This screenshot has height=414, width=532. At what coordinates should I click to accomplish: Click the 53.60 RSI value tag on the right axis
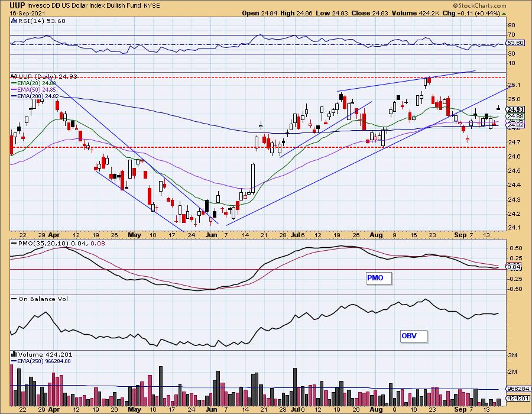click(515, 43)
